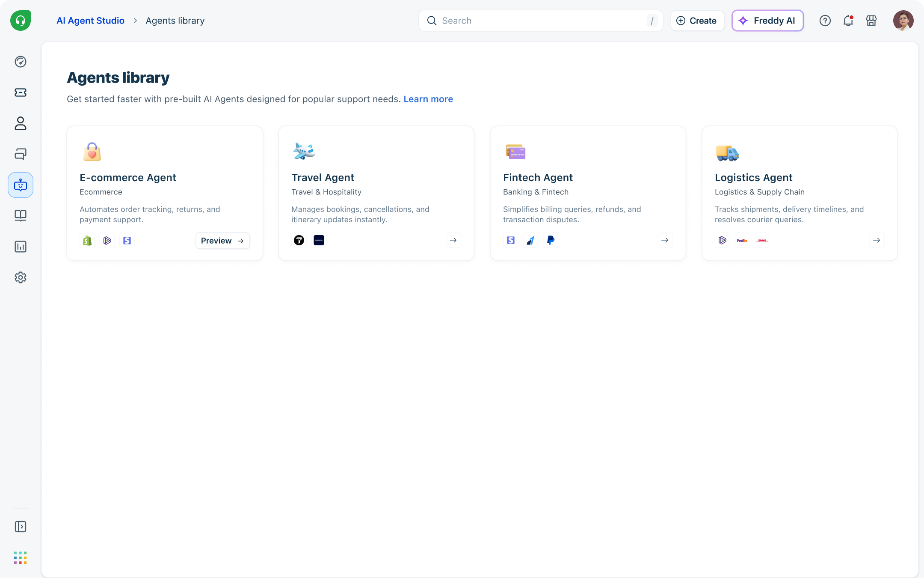Open the dashboard gauge icon in sidebar
Screen dimensions: 924x578
pyautogui.click(x=21, y=62)
